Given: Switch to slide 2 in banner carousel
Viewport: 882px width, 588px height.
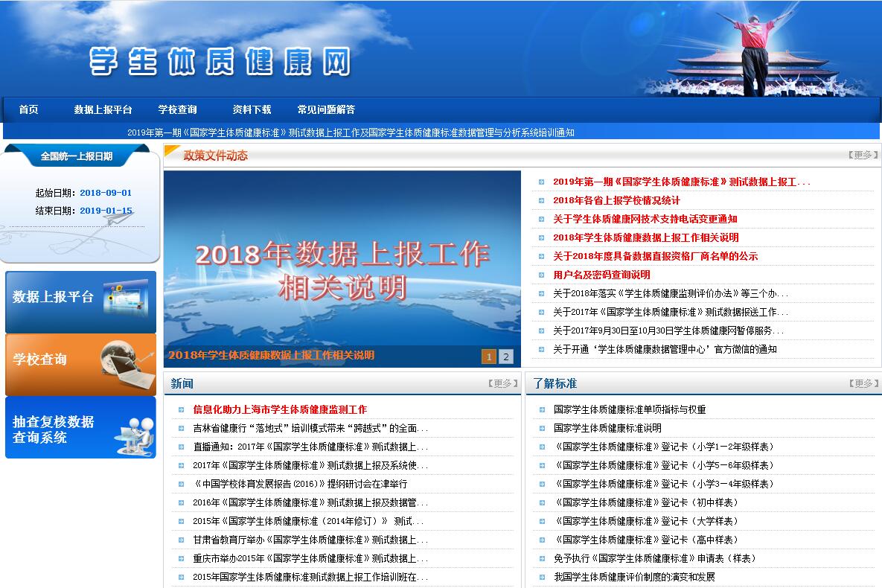Looking at the screenshot, I should point(506,357).
